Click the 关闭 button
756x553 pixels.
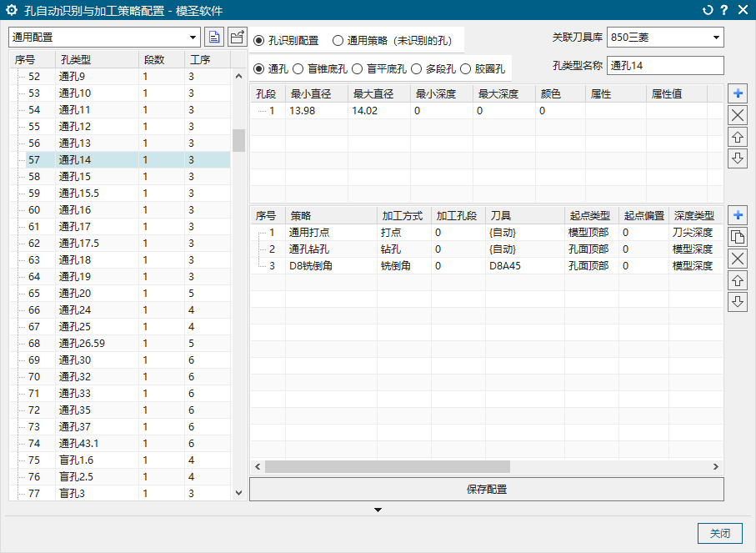click(x=720, y=533)
